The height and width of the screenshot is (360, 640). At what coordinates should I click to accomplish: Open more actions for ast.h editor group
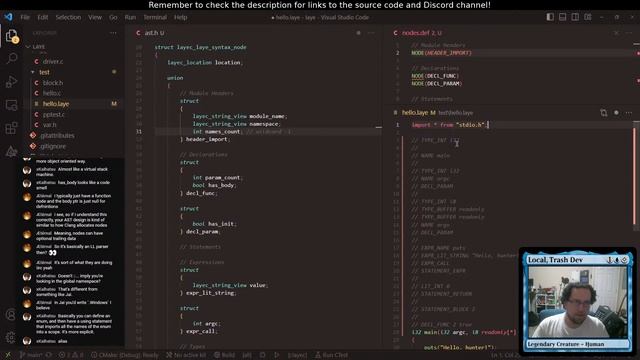[371, 33]
